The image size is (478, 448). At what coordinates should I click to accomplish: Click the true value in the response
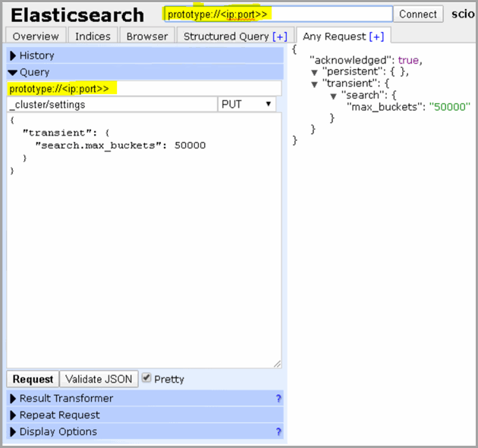point(408,60)
